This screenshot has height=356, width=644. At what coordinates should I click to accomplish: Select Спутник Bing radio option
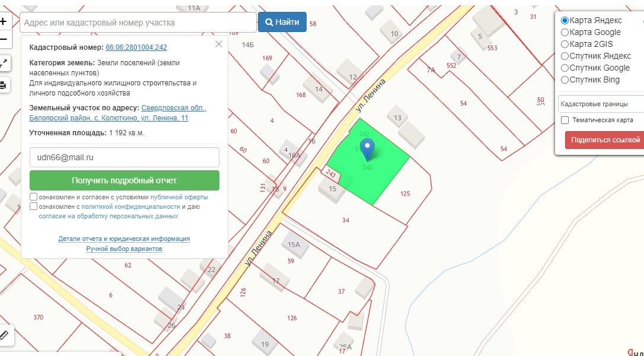click(565, 80)
